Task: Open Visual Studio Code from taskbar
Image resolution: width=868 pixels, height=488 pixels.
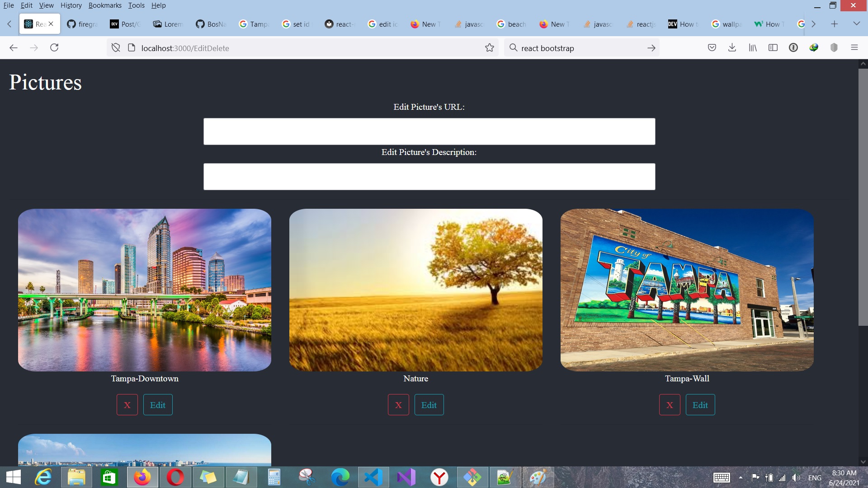Action: [x=373, y=477]
